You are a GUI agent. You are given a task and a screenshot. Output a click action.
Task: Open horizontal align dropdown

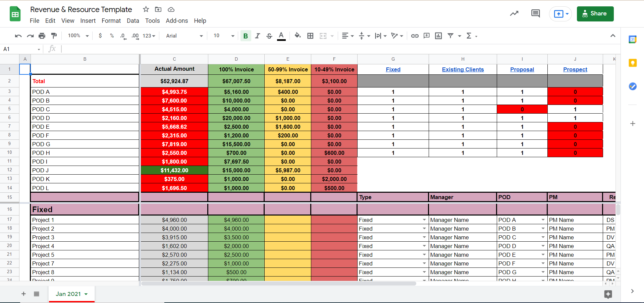tap(347, 36)
